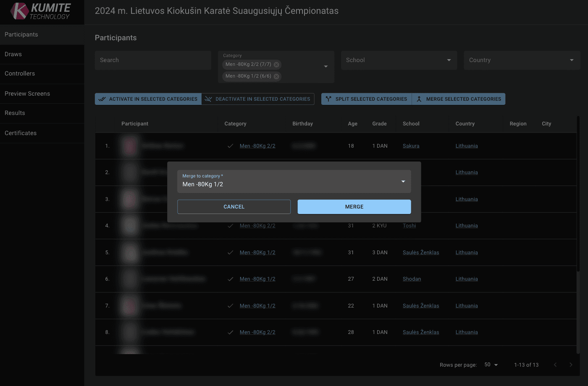Expand the Country filter dropdown
Image resolution: width=588 pixels, height=386 pixels.
pos(571,60)
